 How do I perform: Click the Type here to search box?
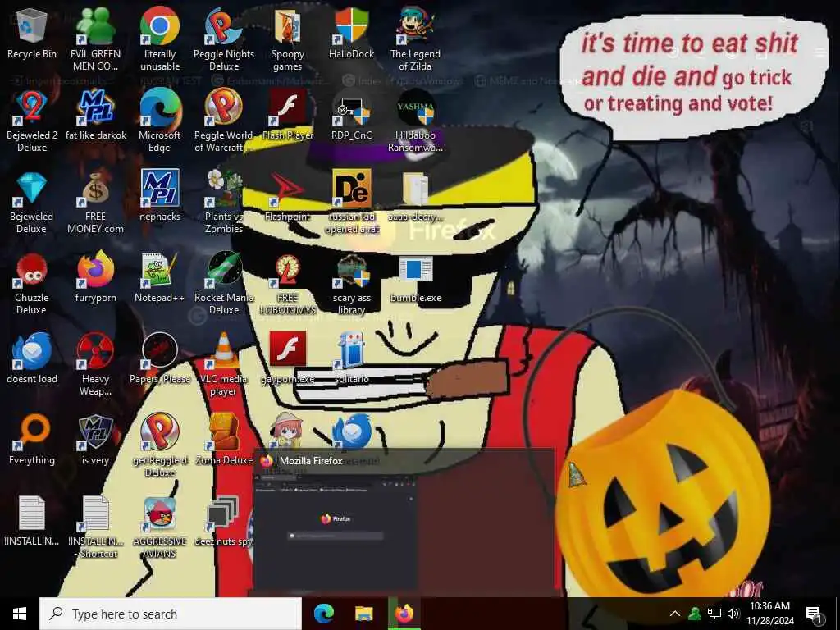pyautogui.click(x=171, y=614)
